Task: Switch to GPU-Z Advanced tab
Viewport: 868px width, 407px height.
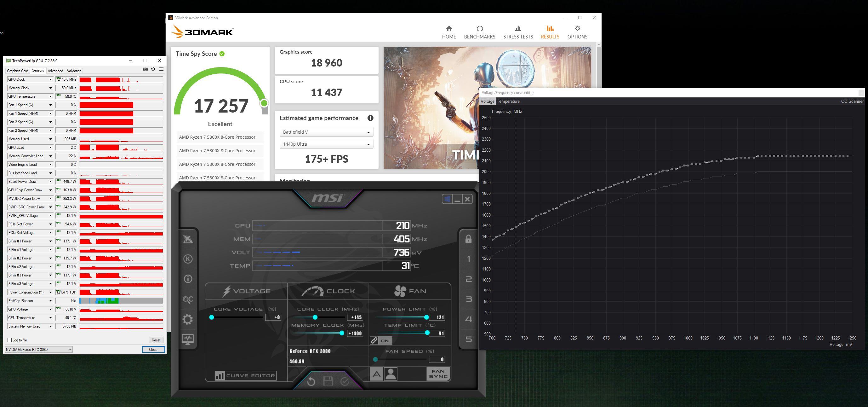Action: point(55,71)
